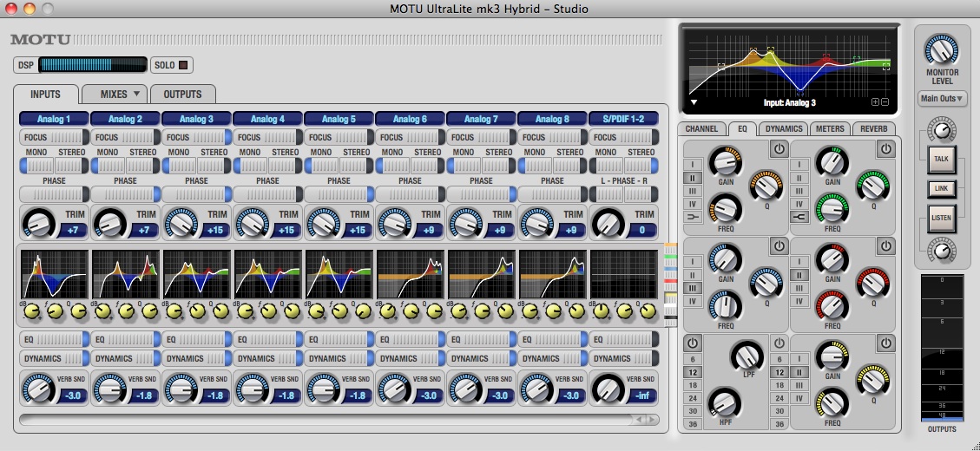This screenshot has height=451, width=980.
Task: Click the red band Q knob
Action: click(874, 283)
